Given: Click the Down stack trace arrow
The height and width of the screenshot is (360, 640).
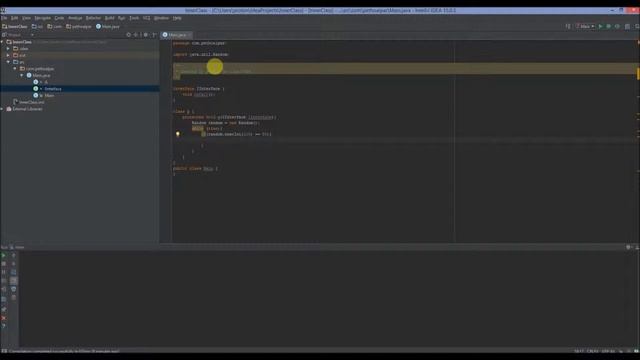Looking at the screenshot, I should [x=13, y=264].
